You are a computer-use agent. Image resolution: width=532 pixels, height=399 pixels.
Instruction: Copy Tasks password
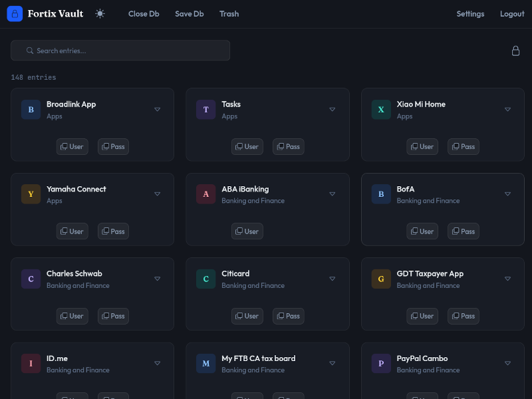289,146
